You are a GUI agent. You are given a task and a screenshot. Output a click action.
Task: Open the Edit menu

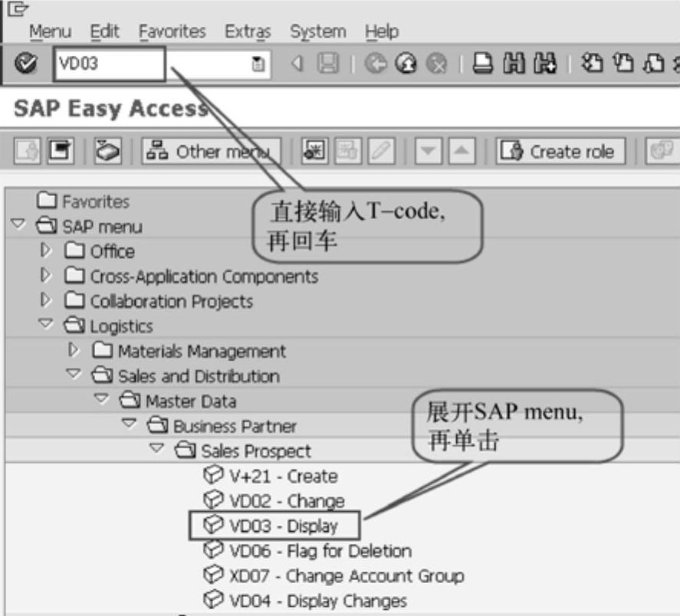pyautogui.click(x=104, y=31)
